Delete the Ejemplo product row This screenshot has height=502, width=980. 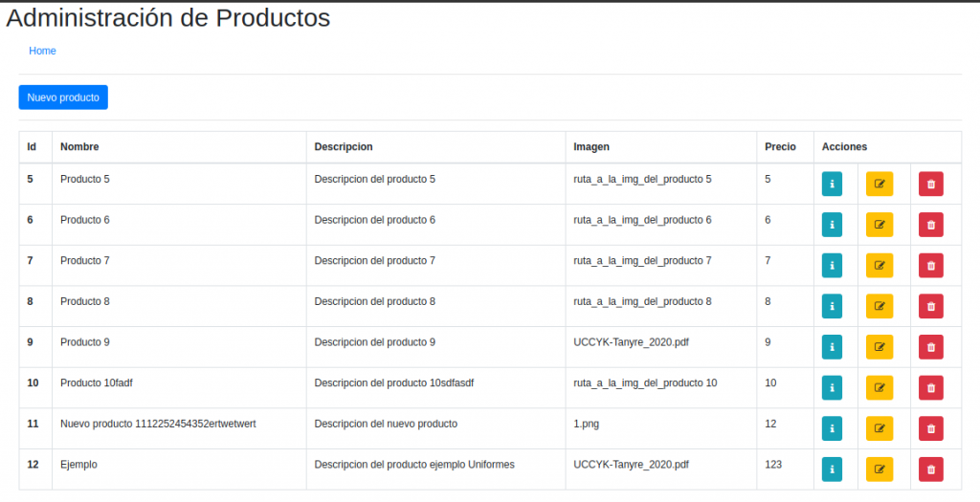[930, 469]
